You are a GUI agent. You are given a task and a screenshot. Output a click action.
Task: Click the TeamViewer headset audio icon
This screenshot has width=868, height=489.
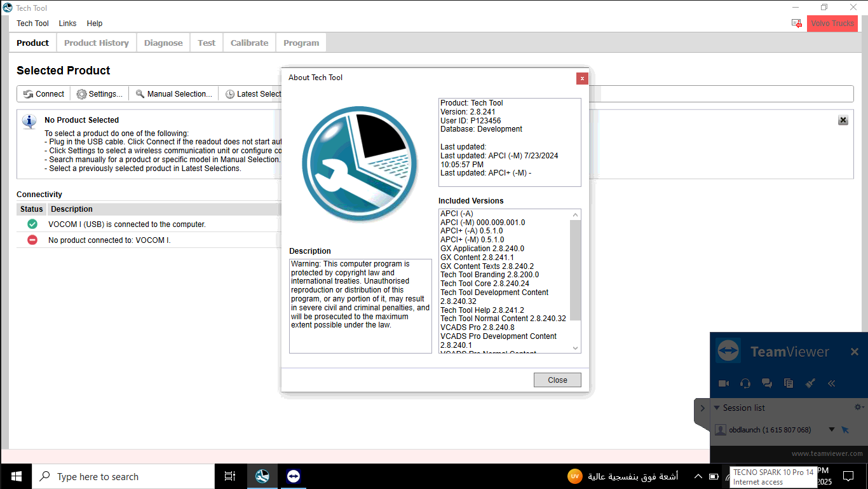point(745,383)
